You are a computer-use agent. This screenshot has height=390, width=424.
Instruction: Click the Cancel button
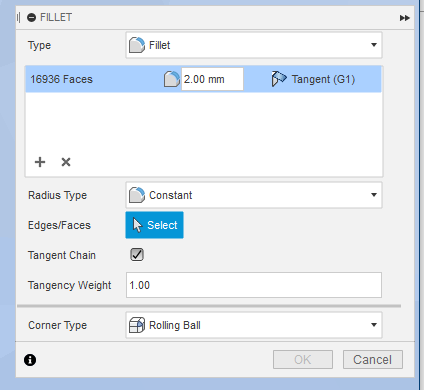pos(373,360)
